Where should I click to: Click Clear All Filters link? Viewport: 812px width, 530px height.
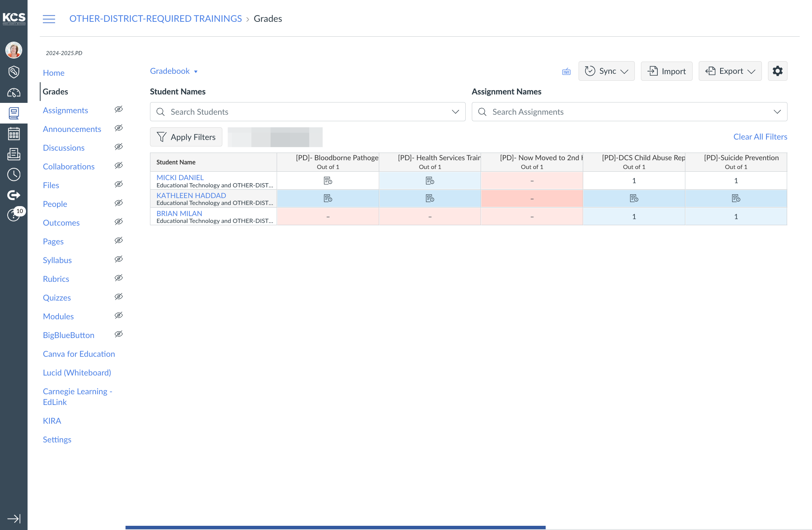(760, 137)
